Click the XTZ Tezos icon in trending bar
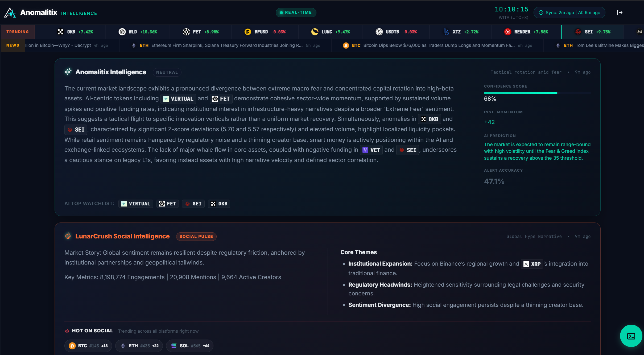644x355 pixels. coord(446,32)
